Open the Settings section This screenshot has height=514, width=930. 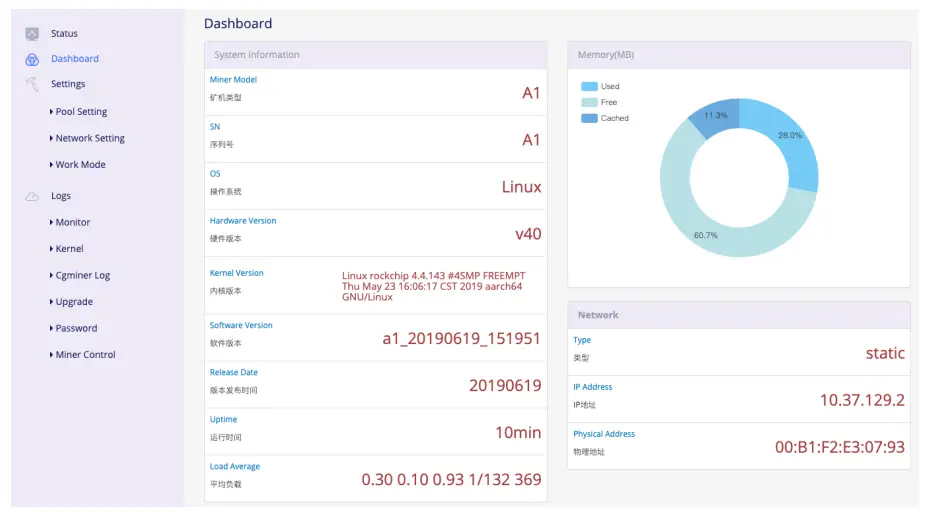68,84
